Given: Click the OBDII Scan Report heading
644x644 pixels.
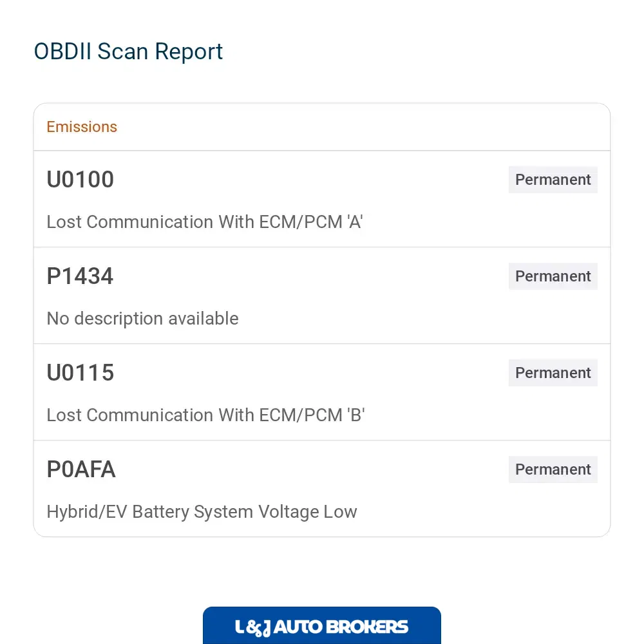Looking at the screenshot, I should pos(128,52).
